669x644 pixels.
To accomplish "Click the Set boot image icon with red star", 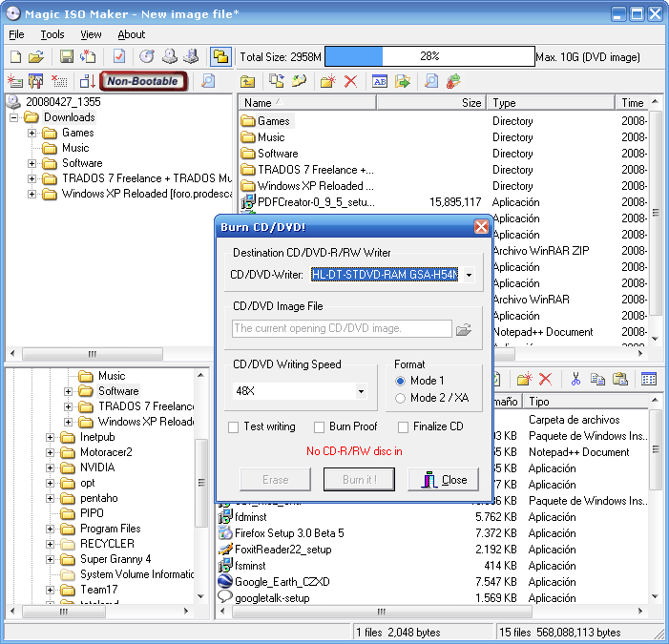I will 15,81.
